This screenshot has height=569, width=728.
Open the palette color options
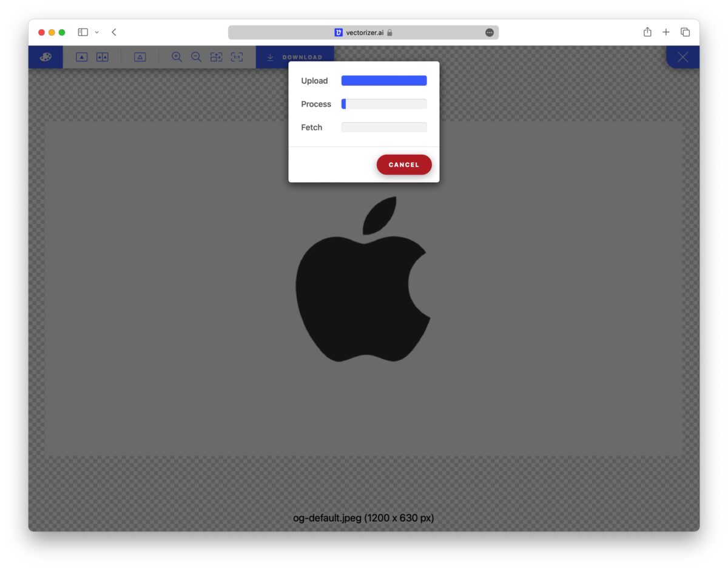(45, 57)
